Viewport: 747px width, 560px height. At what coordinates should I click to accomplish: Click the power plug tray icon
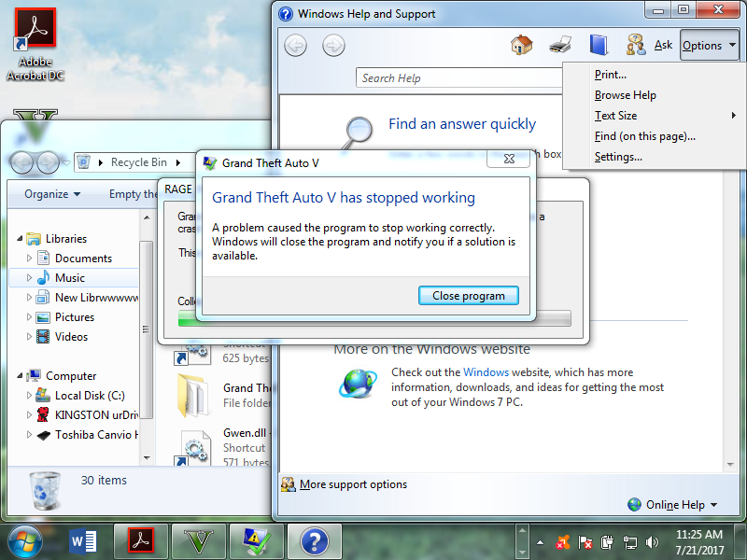click(607, 542)
